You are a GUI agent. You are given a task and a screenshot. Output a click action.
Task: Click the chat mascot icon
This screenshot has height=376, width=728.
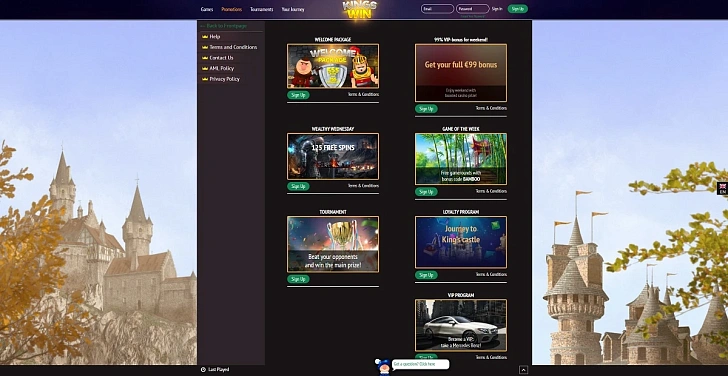pos(384,367)
